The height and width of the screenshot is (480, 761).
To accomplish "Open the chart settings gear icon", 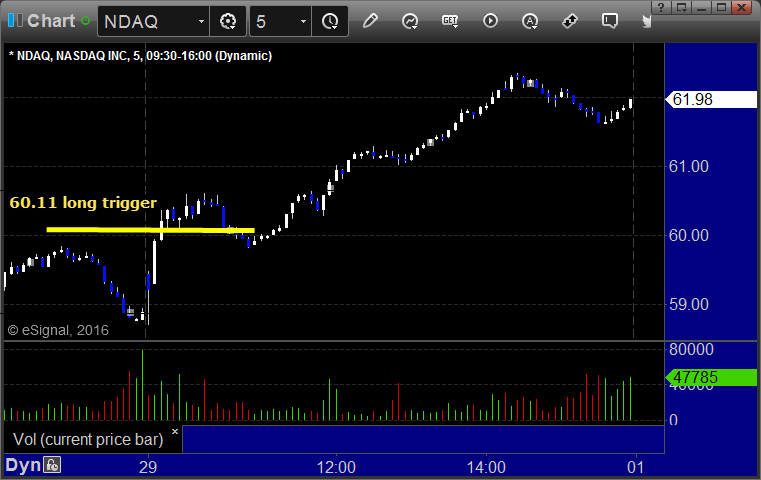I will (x=228, y=21).
